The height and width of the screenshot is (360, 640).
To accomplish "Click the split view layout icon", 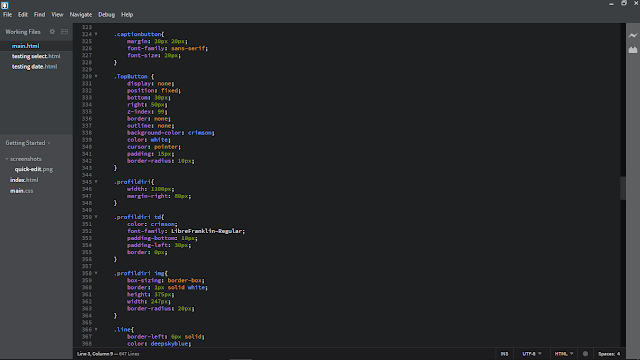I will tap(64, 31).
